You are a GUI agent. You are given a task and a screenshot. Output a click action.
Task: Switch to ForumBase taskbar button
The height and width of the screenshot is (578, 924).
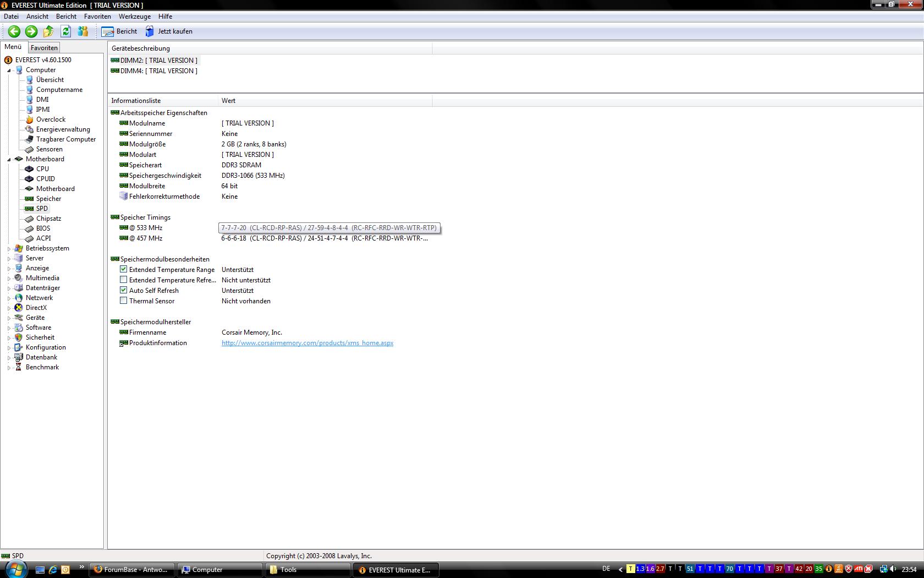(132, 570)
